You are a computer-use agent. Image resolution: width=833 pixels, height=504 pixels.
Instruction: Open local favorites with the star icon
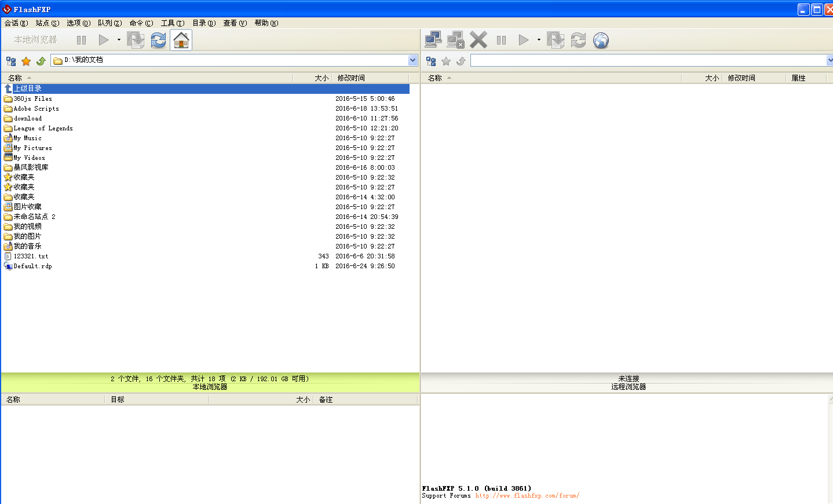[x=25, y=61]
